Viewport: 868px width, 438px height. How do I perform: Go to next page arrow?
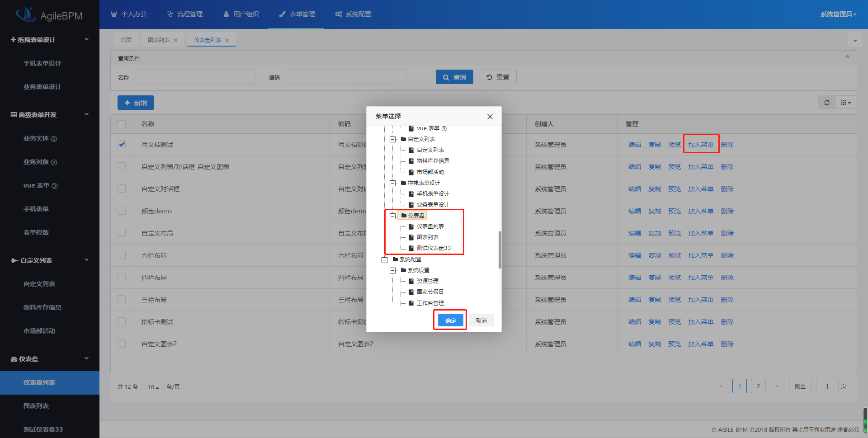[777, 386]
